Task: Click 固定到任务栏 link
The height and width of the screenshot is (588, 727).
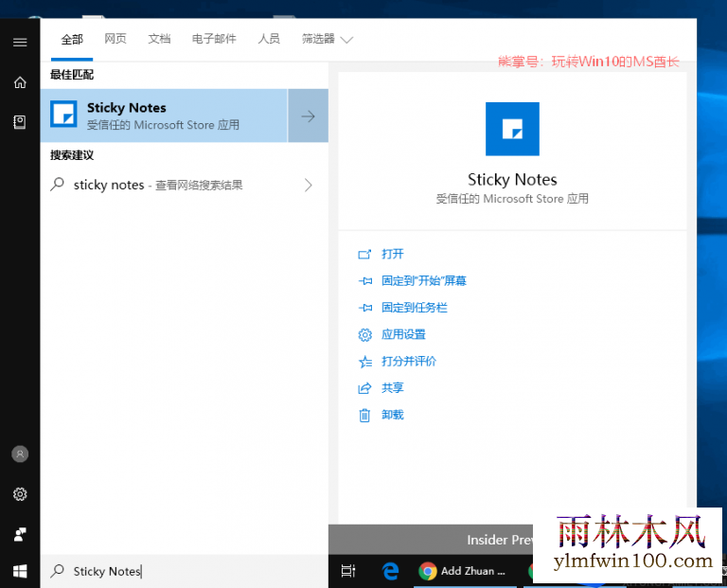Action: (x=414, y=308)
